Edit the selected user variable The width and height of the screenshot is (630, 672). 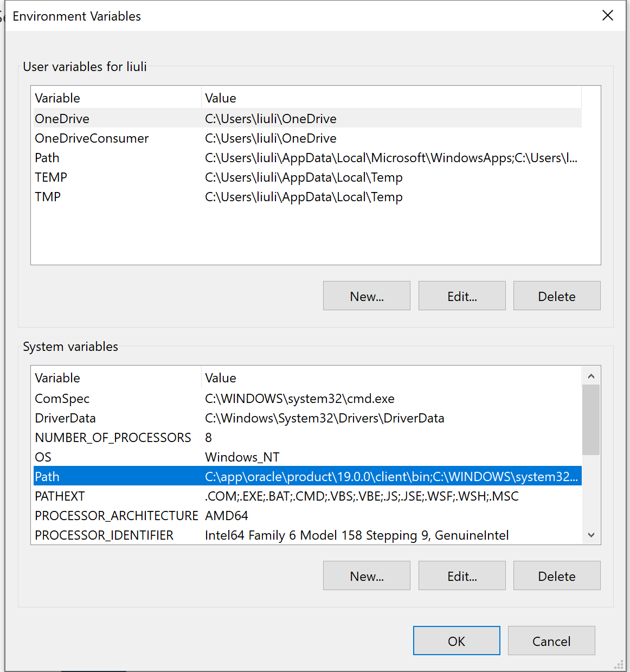click(x=462, y=296)
